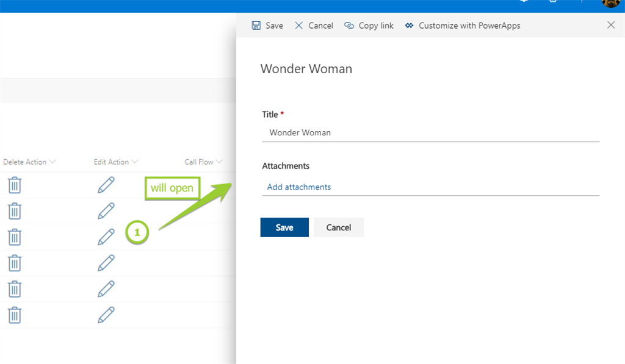Screen dimensions: 625x364
Task: Close the Wonder Woman edit panel
Action: (x=611, y=25)
